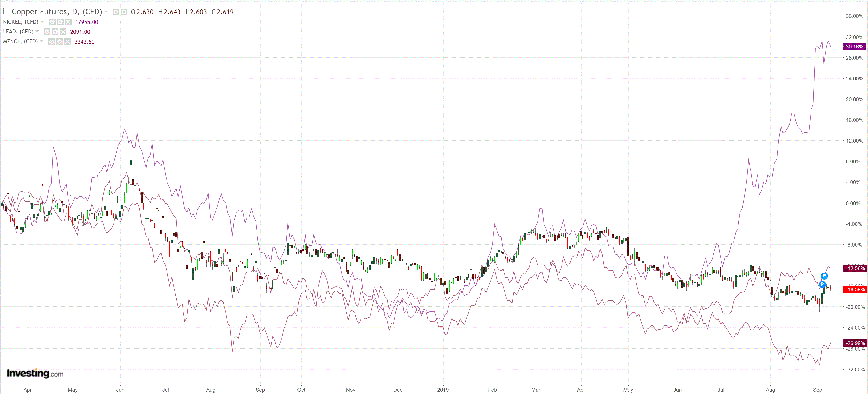Collapse the legend using minus box
868x394 pixels.
click(x=6, y=12)
